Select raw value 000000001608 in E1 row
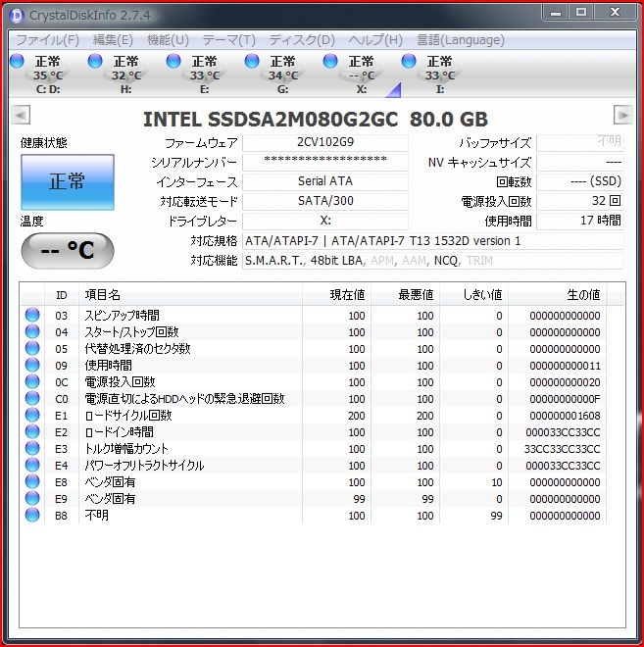This screenshot has width=644, height=647. (x=565, y=416)
